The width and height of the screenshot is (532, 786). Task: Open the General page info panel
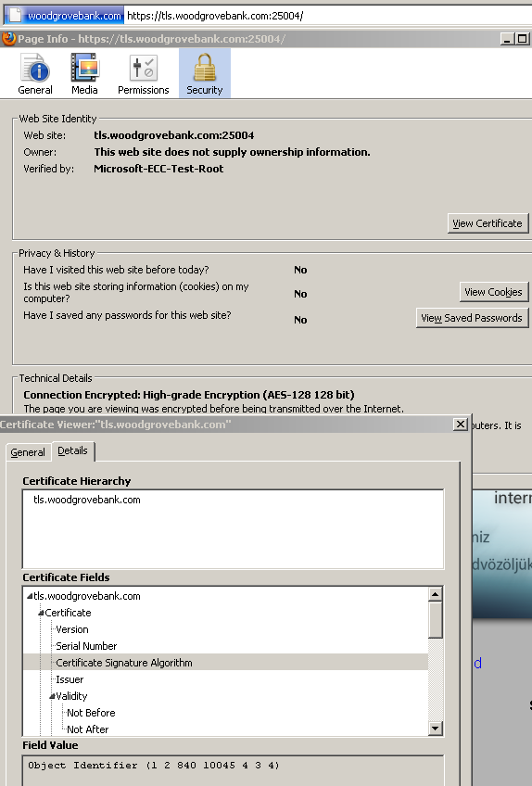34,74
